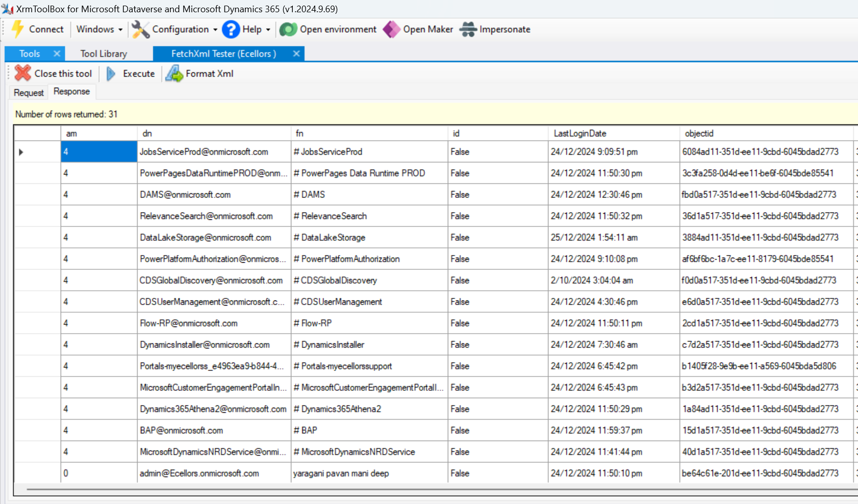Viewport: 858px width, 504px height.
Task: Switch to the Request tab
Action: pos(29,92)
